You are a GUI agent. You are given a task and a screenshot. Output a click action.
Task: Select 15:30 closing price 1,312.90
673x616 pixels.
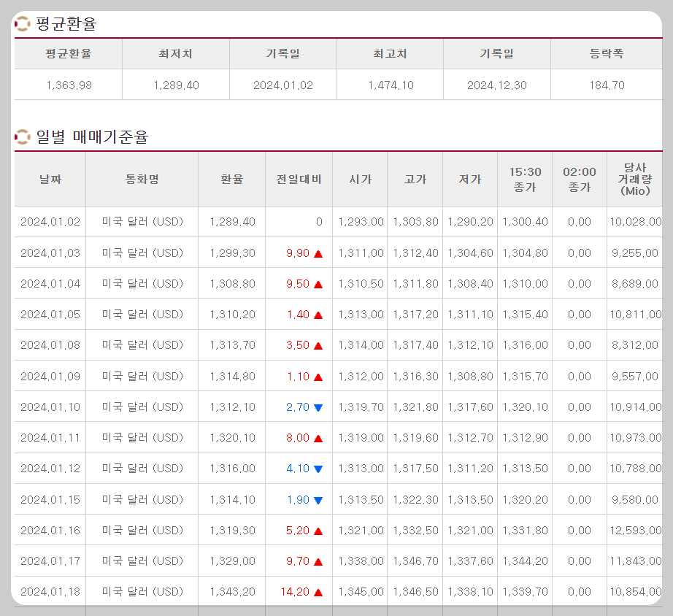coord(525,437)
